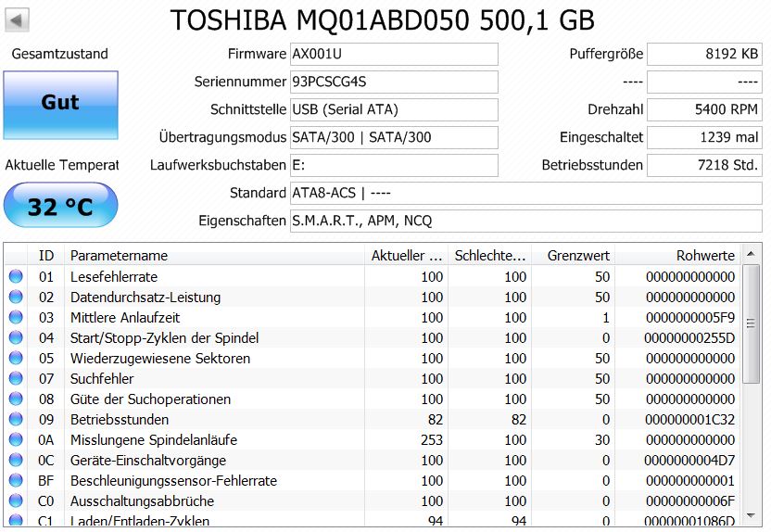
Task: Click the scrollbar up arrow of table
Action: pos(752,256)
